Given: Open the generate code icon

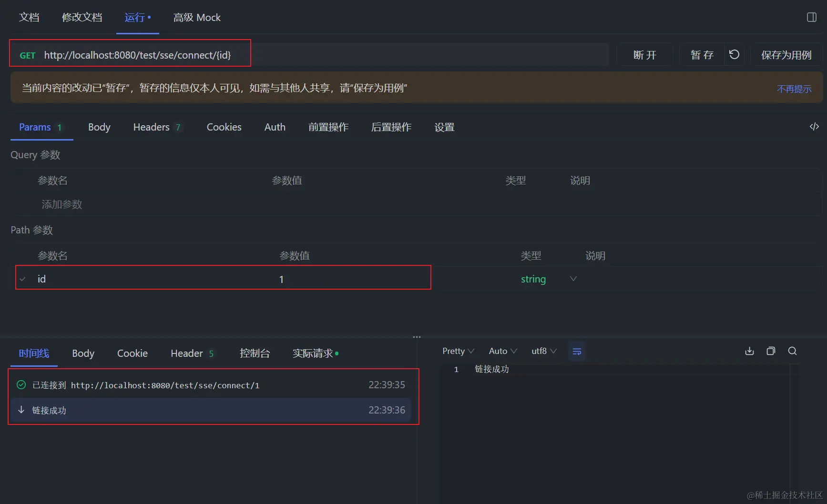Looking at the screenshot, I should point(814,127).
